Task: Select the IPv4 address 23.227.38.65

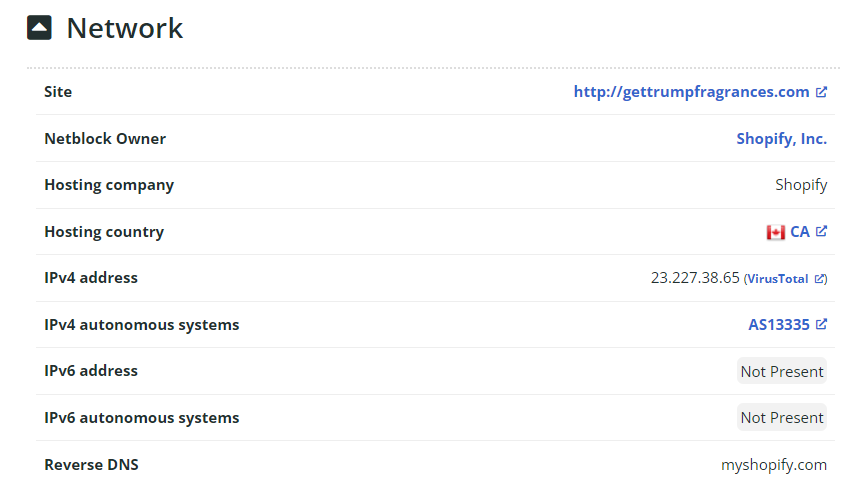Action: [x=695, y=277]
